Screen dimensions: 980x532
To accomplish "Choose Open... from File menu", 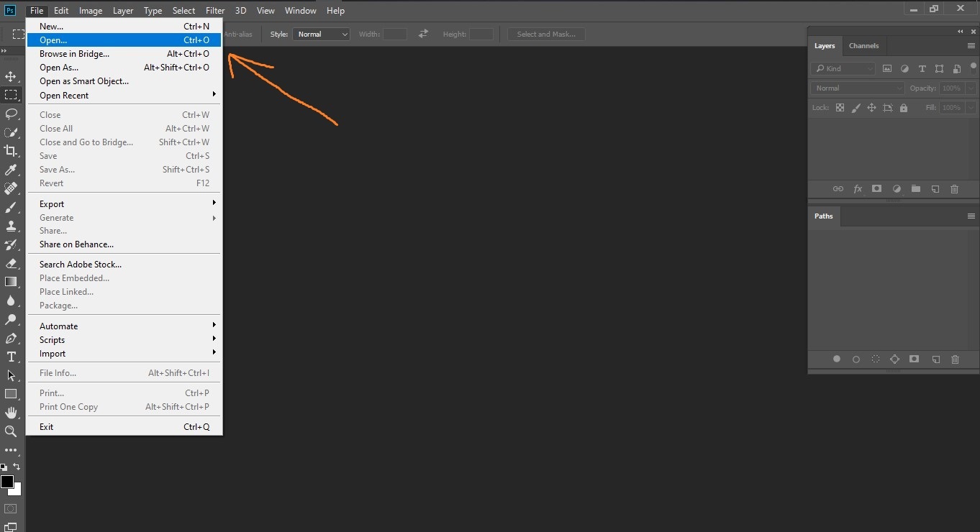I will (x=124, y=40).
